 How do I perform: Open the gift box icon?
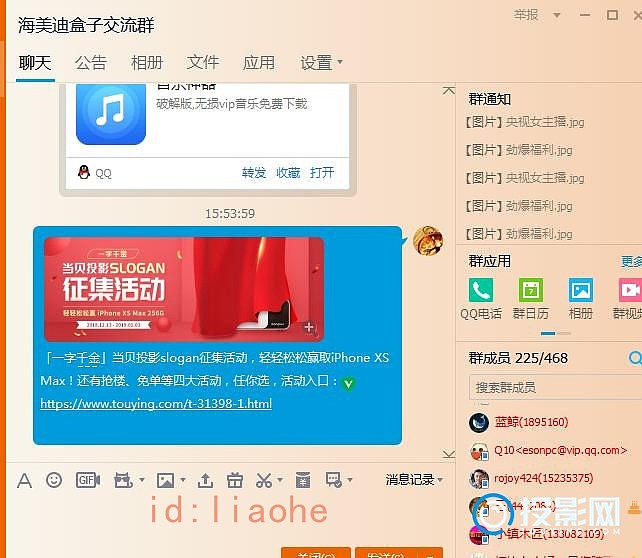(x=235, y=480)
